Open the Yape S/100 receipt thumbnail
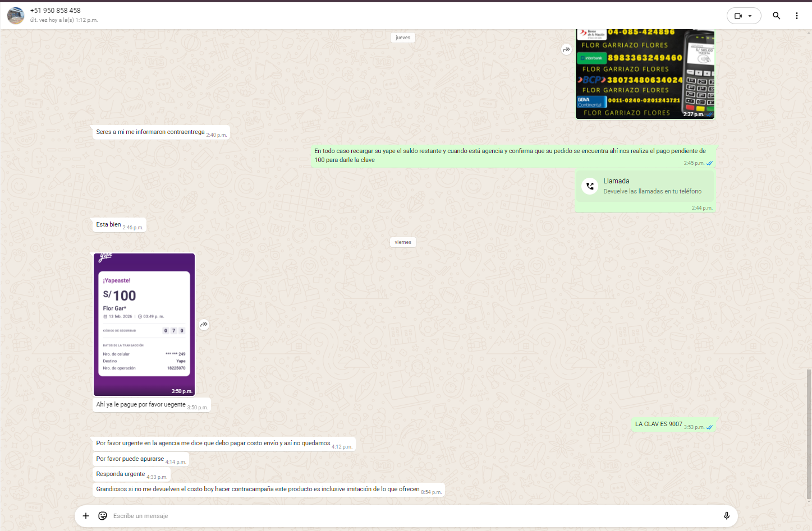This screenshot has height=531, width=812. click(x=144, y=324)
